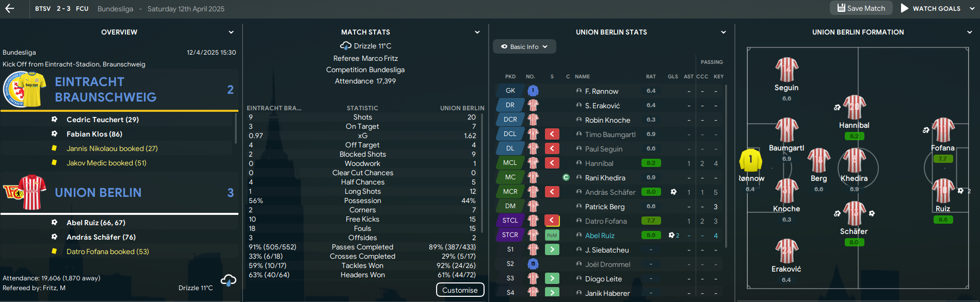
Task: Click the player info icon beside F. Rønnow
Action: click(579, 91)
